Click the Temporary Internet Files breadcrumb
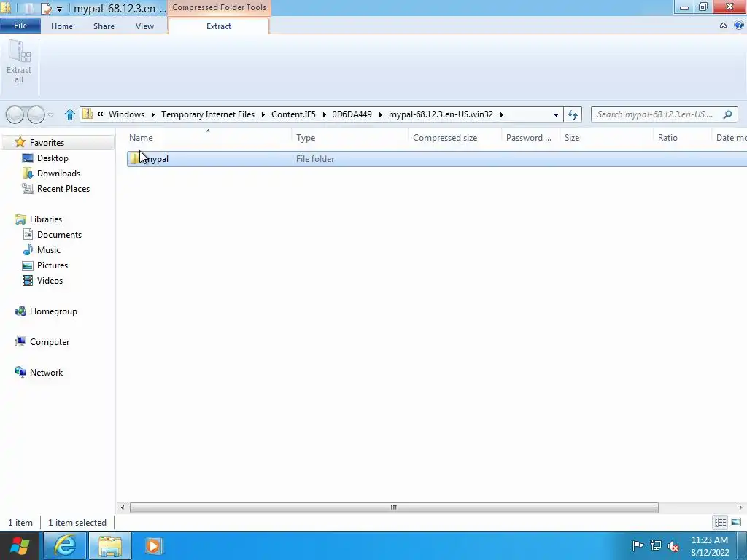Image resolution: width=747 pixels, height=560 pixels. pyautogui.click(x=208, y=114)
